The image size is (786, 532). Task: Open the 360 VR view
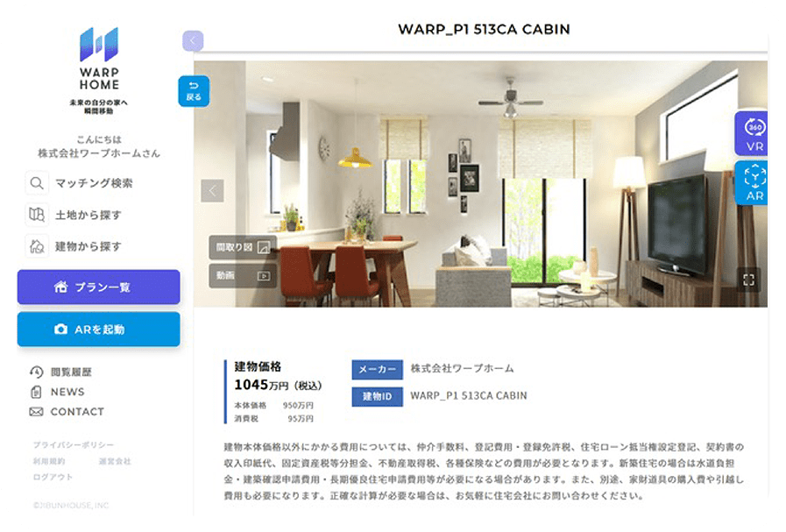752,133
